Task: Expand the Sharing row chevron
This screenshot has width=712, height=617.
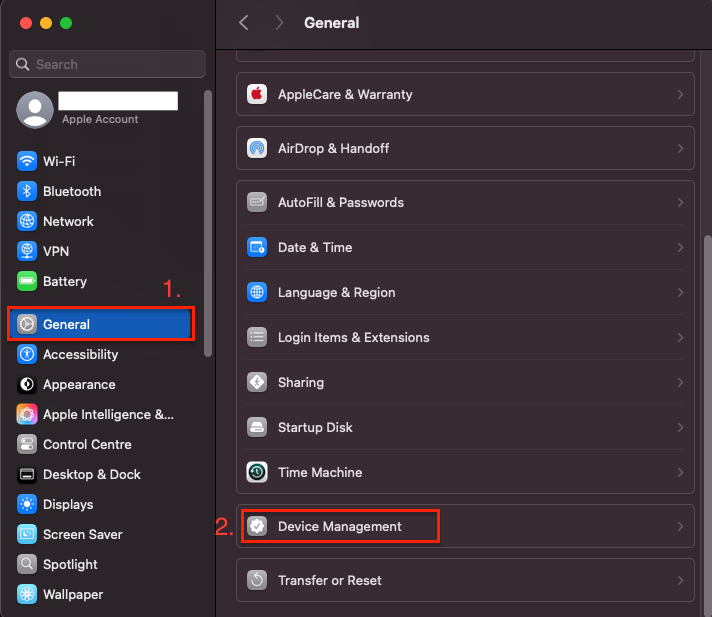Action: (x=680, y=382)
